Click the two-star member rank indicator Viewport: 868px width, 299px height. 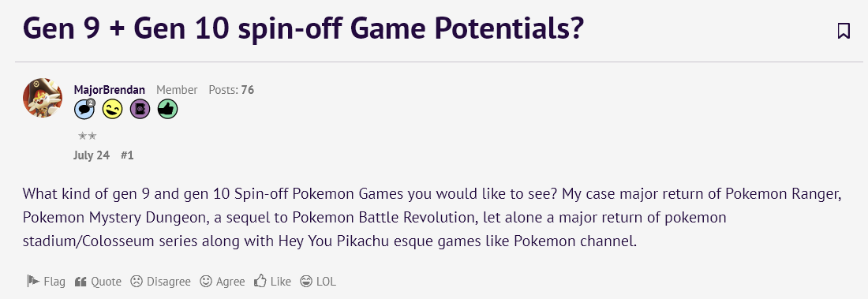coord(88,136)
